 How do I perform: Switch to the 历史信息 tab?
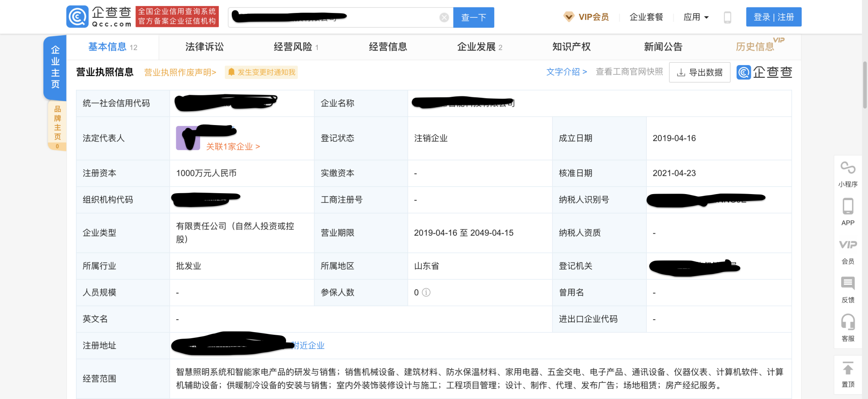click(754, 46)
